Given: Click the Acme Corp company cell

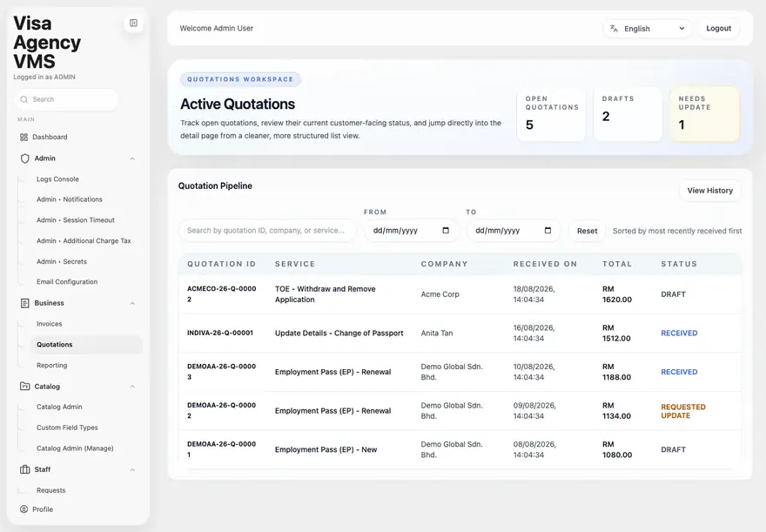Looking at the screenshot, I should [440, 294].
